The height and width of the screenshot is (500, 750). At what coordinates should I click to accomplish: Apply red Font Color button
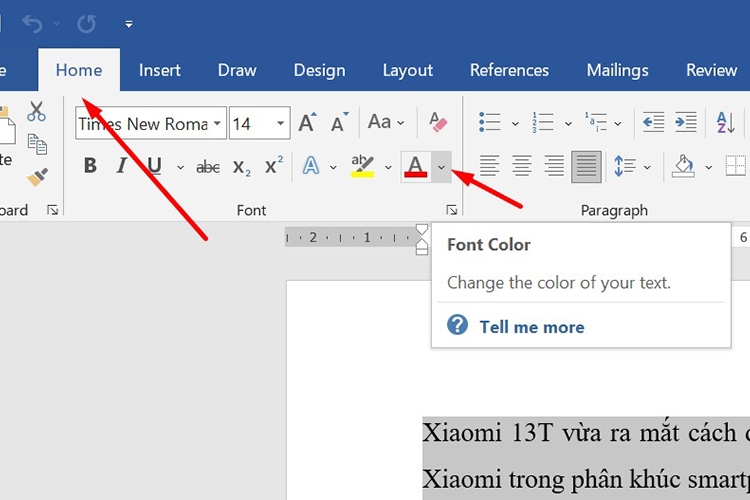416,167
